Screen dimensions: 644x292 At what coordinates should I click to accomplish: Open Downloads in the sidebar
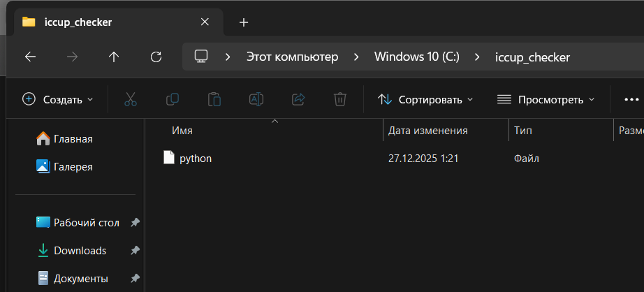[x=80, y=250]
